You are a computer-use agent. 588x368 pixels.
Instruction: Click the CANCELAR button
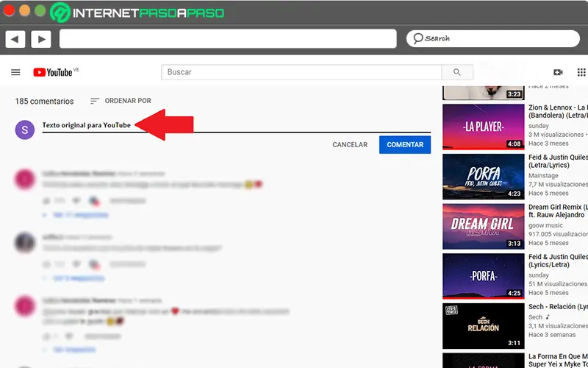[x=350, y=144]
